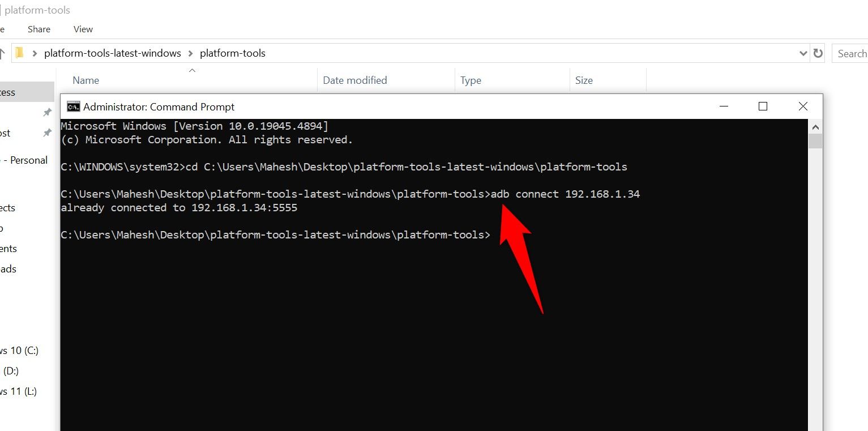Sort files by Size
868x431 pixels.
583,80
